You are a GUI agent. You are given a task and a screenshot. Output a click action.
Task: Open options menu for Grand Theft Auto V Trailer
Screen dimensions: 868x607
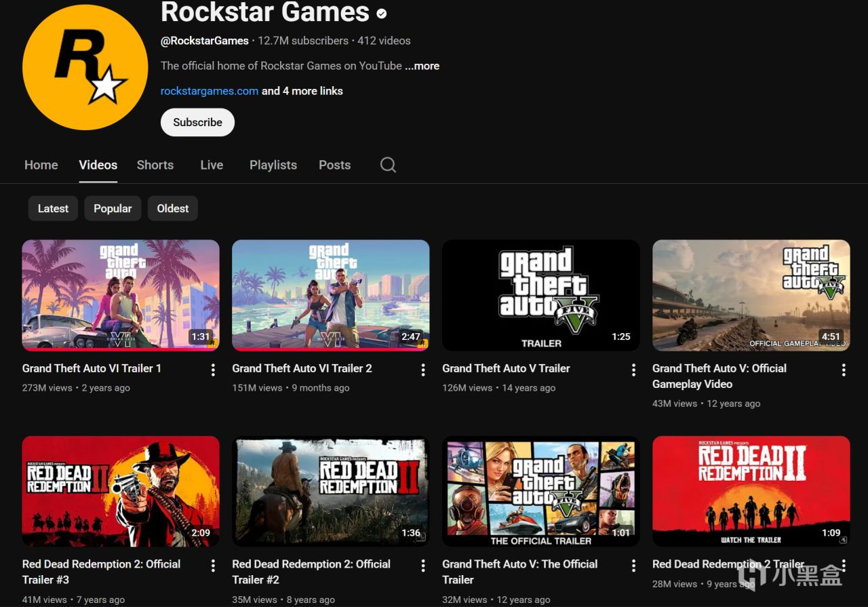click(633, 370)
